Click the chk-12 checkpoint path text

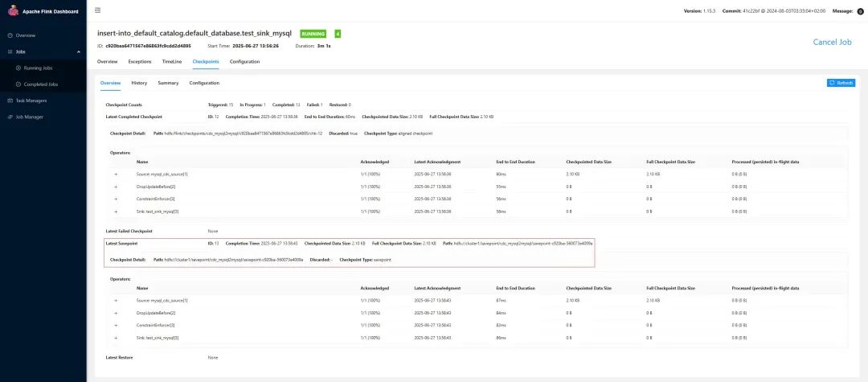pyautogui.click(x=244, y=134)
